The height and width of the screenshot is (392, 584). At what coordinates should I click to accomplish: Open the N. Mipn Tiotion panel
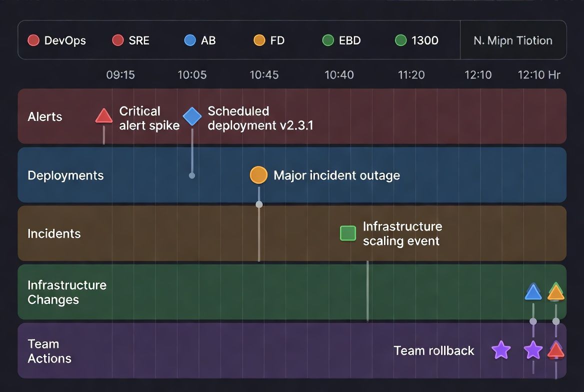pos(513,40)
